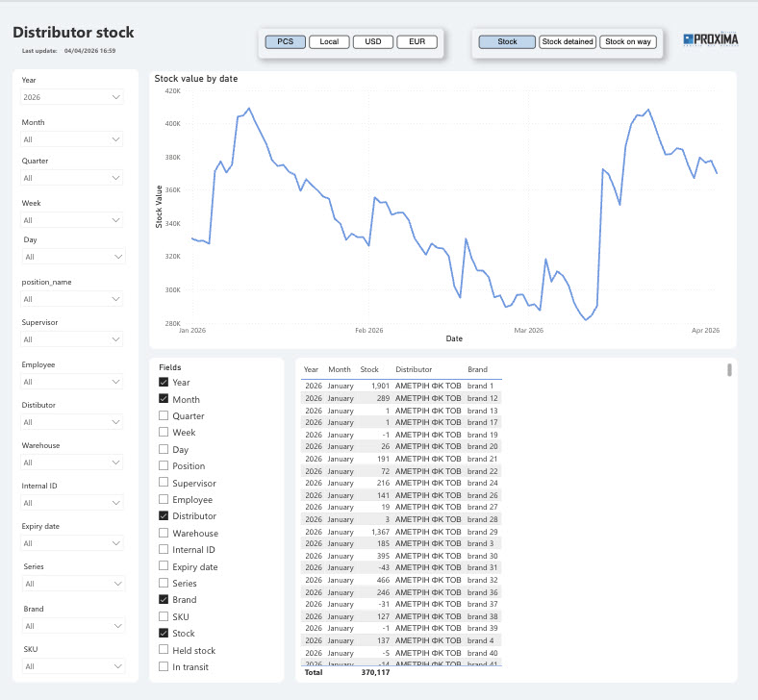Switch values to Local currency
This screenshot has height=700, width=758.
coord(329,41)
